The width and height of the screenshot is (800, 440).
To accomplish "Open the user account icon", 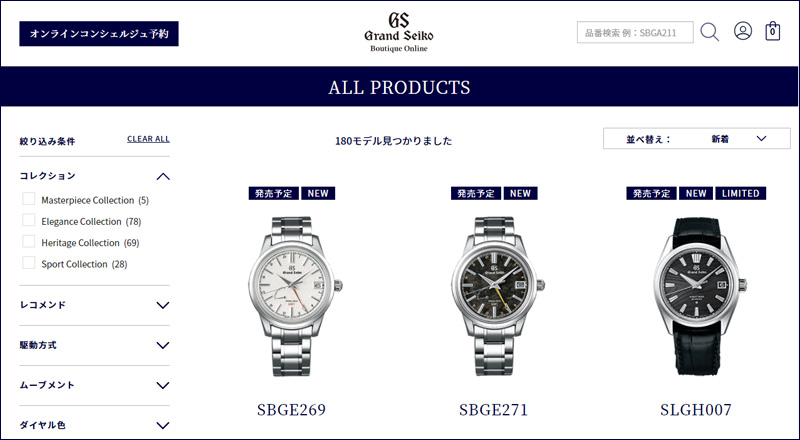I will (x=743, y=31).
